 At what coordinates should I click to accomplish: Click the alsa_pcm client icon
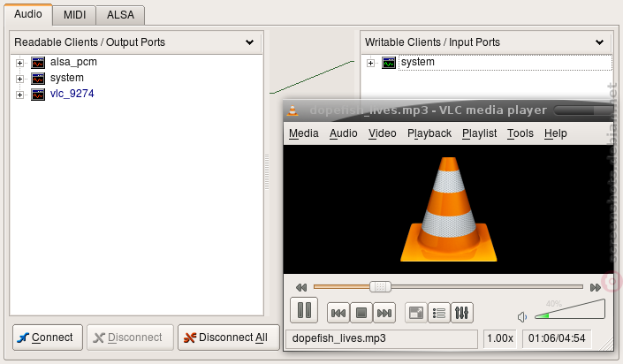click(38, 63)
